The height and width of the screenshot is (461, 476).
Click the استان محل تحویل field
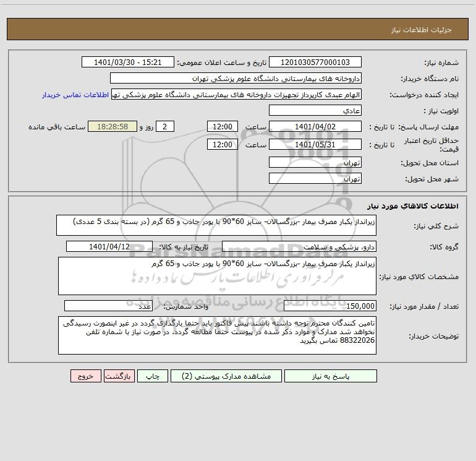pyautogui.click(x=315, y=163)
